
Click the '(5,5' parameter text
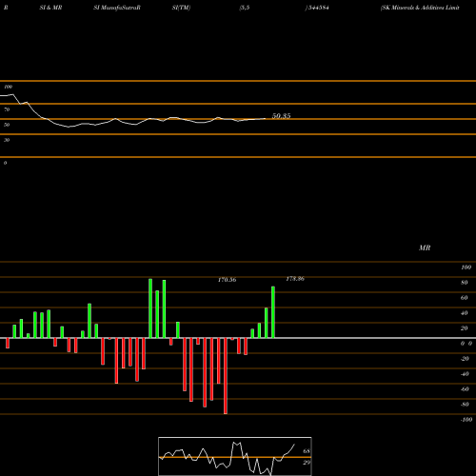[x=245, y=8]
